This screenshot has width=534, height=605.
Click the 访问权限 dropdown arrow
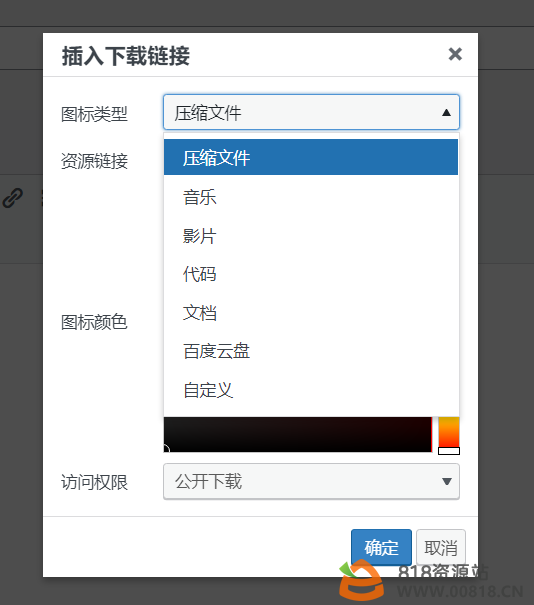click(x=447, y=482)
